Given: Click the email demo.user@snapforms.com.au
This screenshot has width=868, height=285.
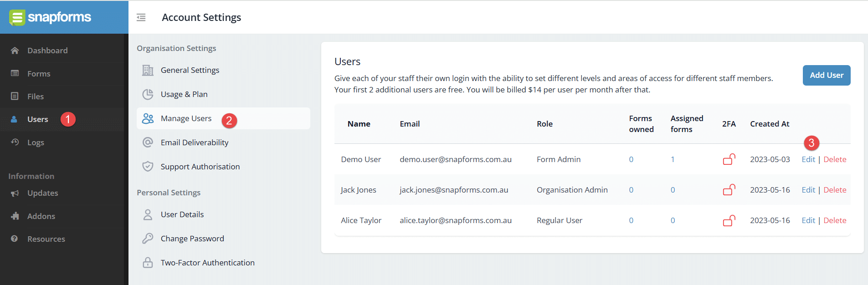Looking at the screenshot, I should (x=456, y=159).
